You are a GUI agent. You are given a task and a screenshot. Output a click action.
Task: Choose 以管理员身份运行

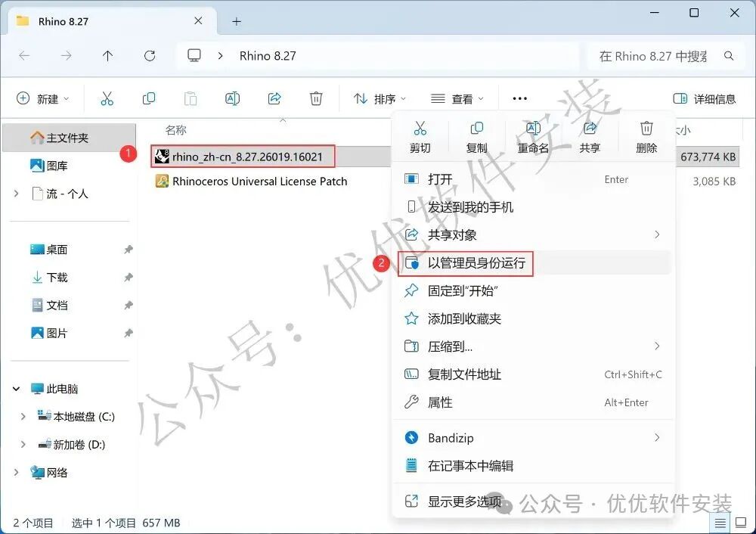534,263
